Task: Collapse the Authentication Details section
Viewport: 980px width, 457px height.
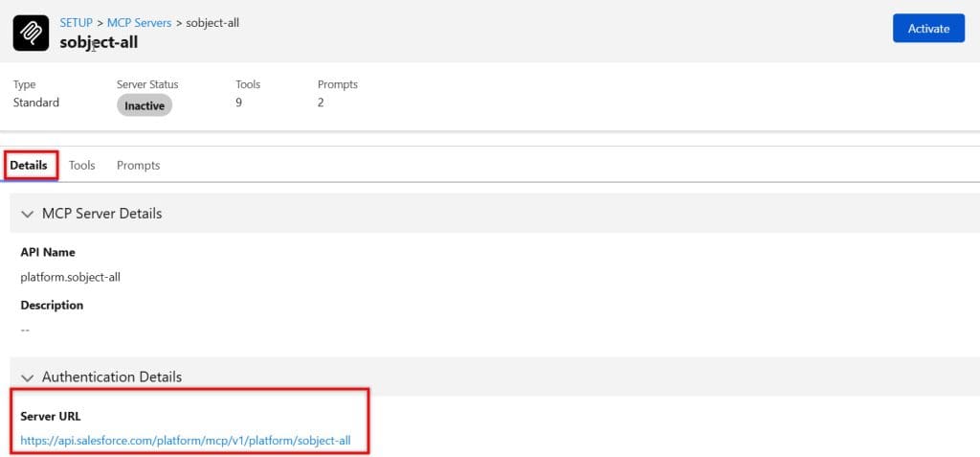Action: 27,377
